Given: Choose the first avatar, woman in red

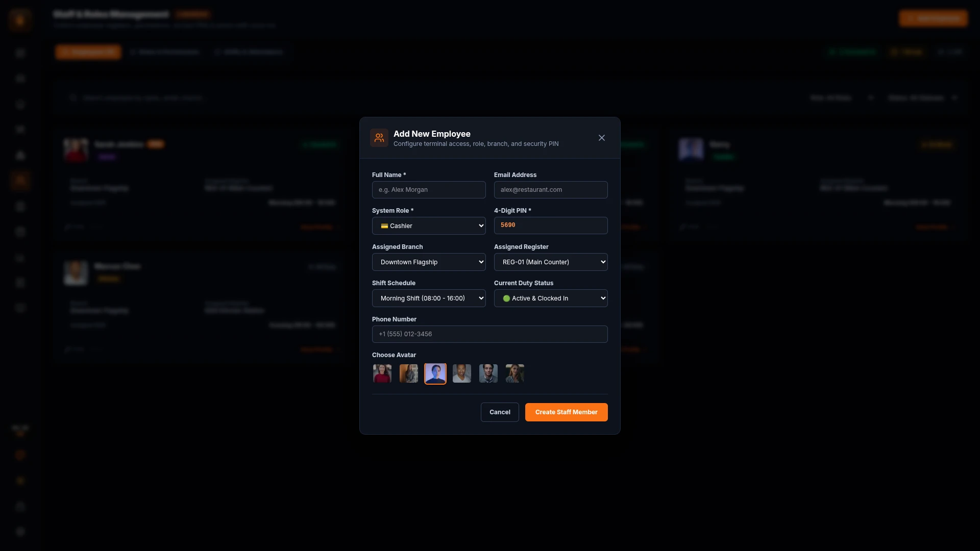Looking at the screenshot, I should pyautogui.click(x=382, y=373).
